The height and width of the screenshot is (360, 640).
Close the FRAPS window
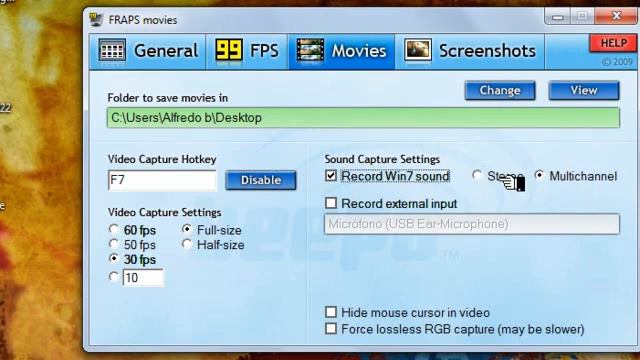pyautogui.click(x=616, y=16)
